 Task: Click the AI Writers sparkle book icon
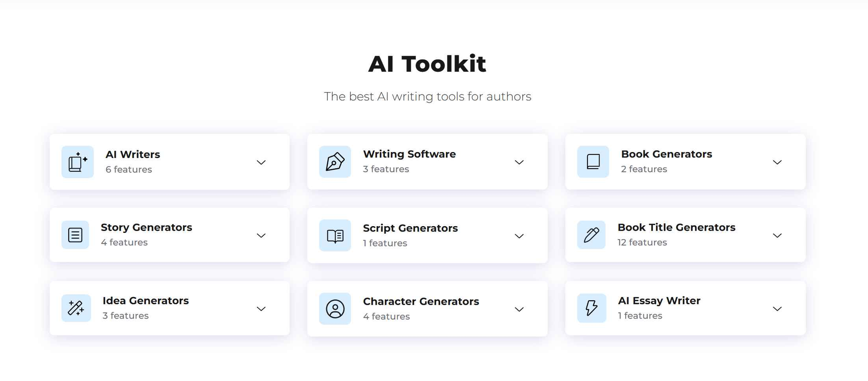(78, 162)
